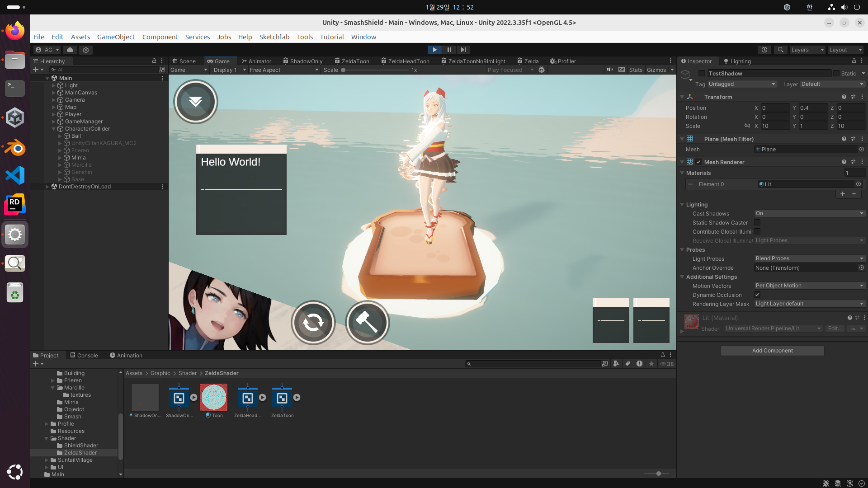Disable the Mesh Renderer component checkbox
The image size is (868, 488).
tap(698, 162)
